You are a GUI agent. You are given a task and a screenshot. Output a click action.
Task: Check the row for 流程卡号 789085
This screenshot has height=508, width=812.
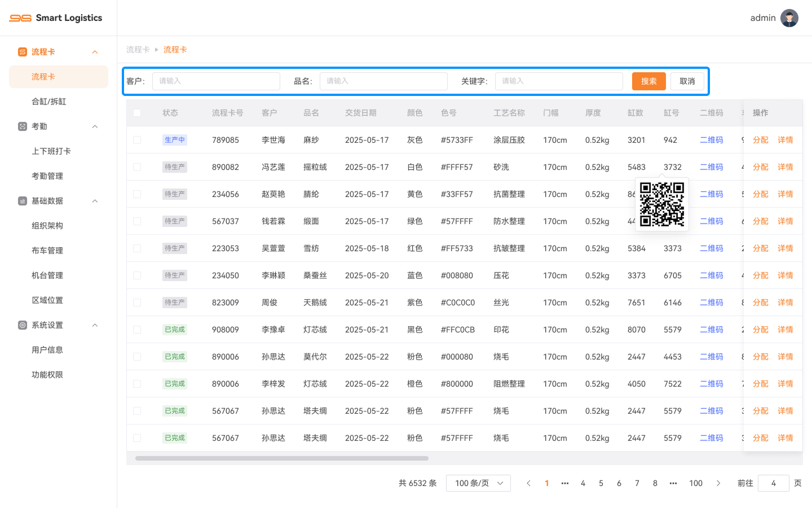tap(137, 140)
